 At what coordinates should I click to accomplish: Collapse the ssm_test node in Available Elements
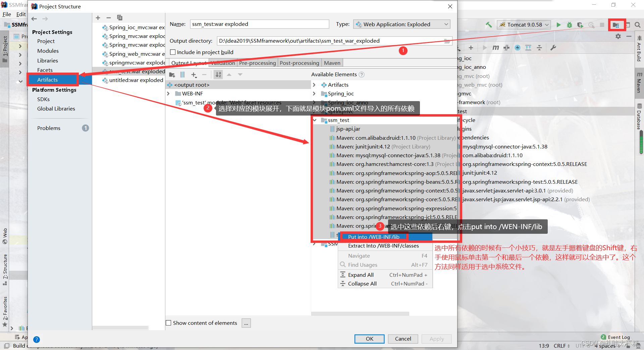(315, 120)
